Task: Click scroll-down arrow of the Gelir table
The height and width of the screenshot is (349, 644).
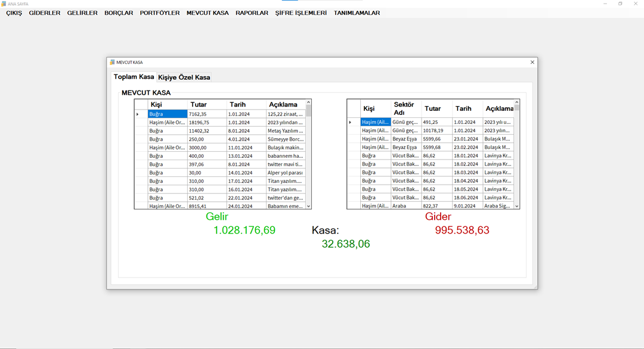Action: pos(308,206)
